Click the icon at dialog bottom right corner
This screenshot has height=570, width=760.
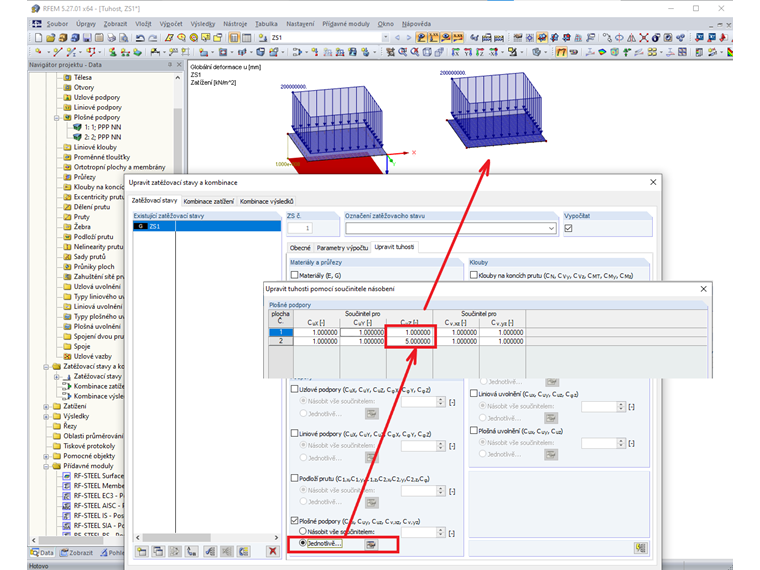point(640,548)
